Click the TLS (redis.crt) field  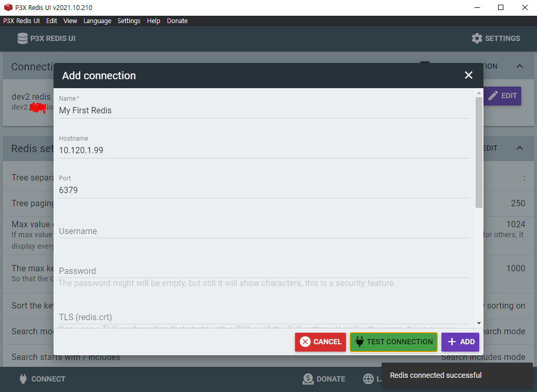[x=264, y=317]
